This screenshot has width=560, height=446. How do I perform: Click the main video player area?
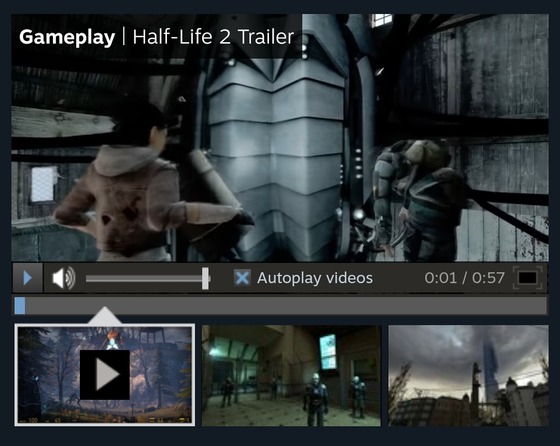pyautogui.click(x=280, y=138)
